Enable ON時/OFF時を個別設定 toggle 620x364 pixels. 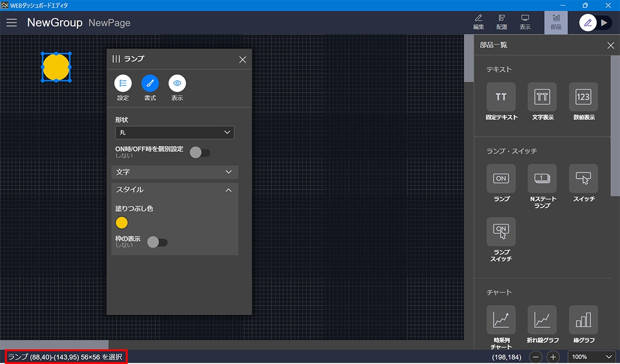[x=200, y=153]
